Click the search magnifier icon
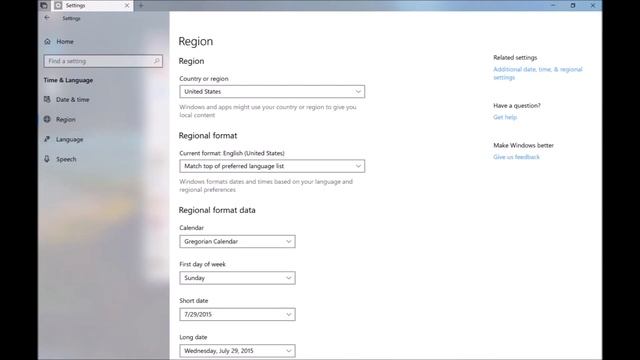640x360 pixels. pos(157,61)
